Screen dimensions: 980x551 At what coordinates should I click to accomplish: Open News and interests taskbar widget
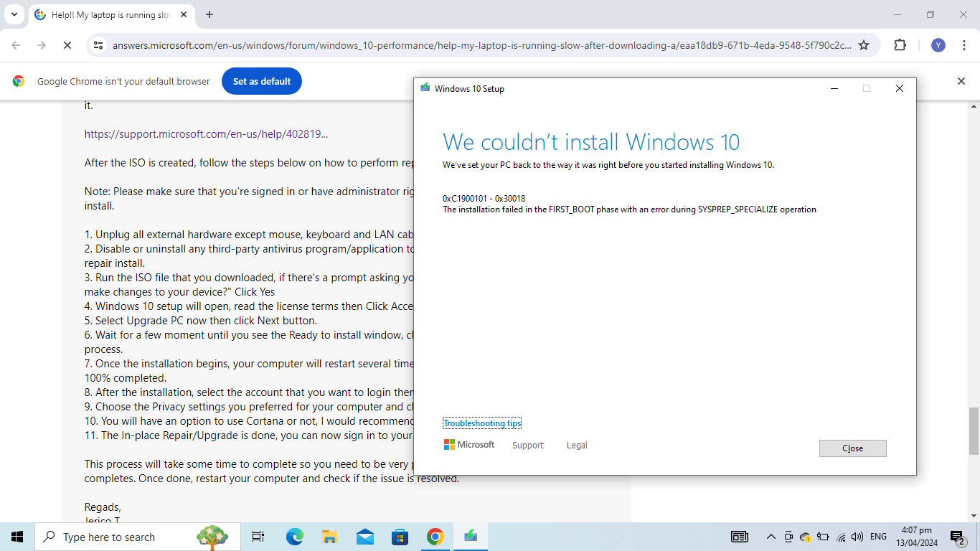tap(739, 537)
